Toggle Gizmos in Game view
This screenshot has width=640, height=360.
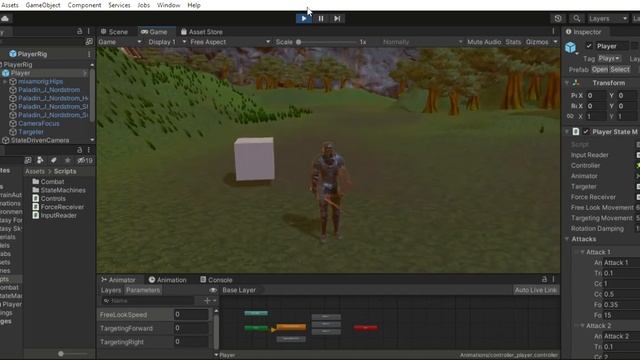537,42
